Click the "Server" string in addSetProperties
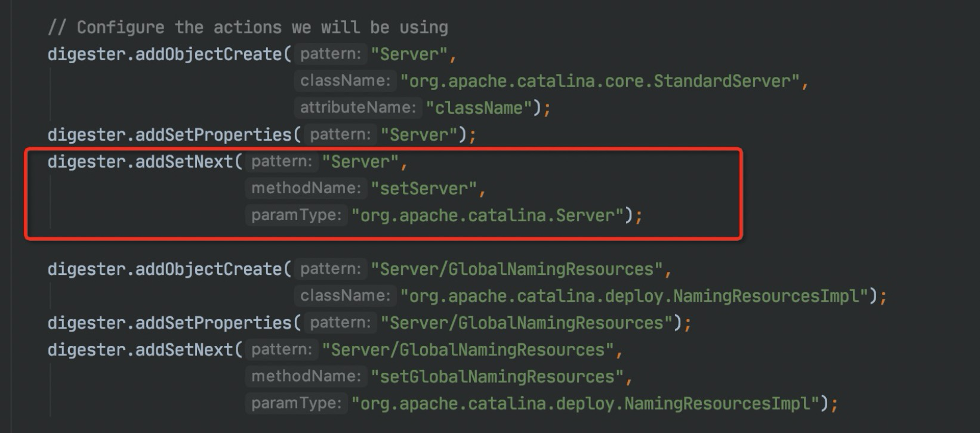The width and height of the screenshot is (980, 433). click(418, 135)
